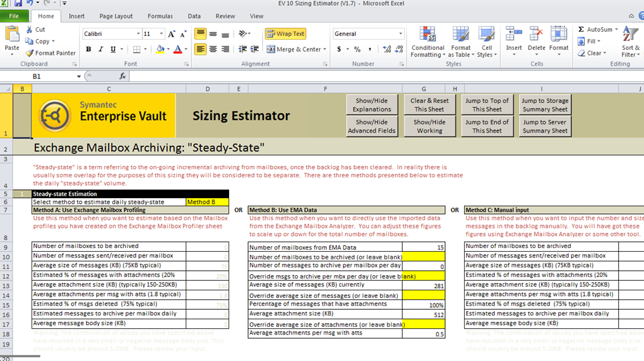Click Jump to Storage Summary Sheet button
This screenshot has height=361, width=644.
[545, 105]
